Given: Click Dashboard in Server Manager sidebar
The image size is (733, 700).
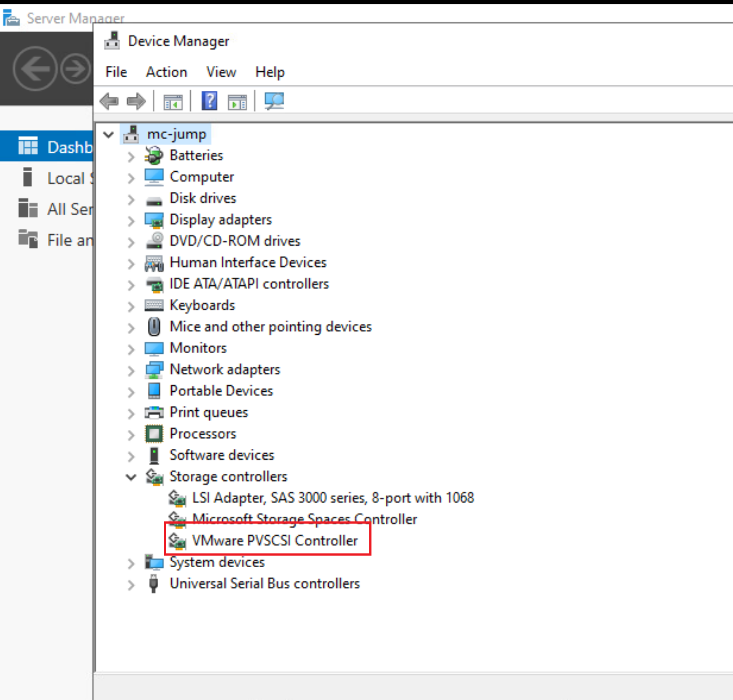Looking at the screenshot, I should point(47,147).
